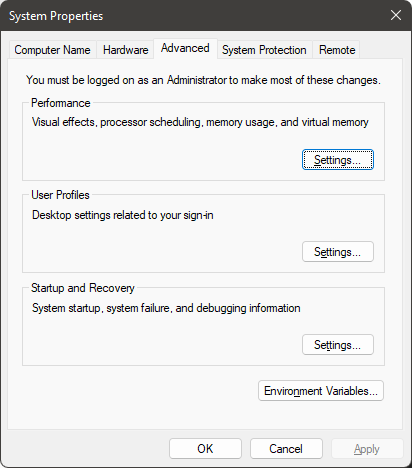Click the User Profiles group label
This screenshot has width=412, height=468.
tap(60, 195)
